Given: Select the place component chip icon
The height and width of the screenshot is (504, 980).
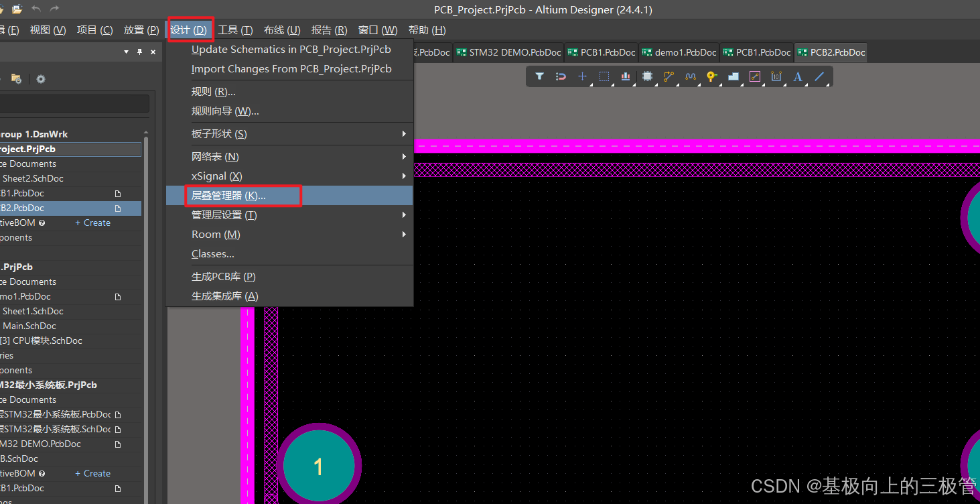Looking at the screenshot, I should click(x=647, y=76).
